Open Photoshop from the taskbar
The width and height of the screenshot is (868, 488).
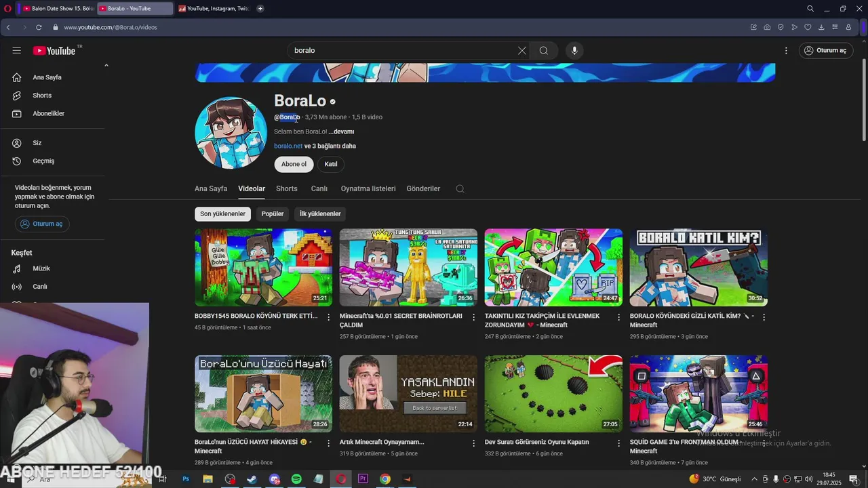(x=185, y=479)
